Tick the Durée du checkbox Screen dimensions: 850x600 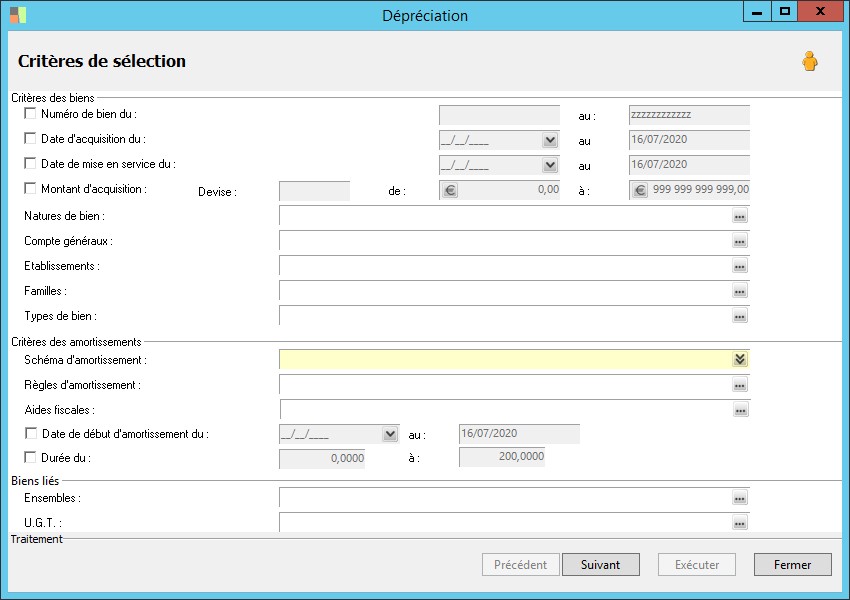pos(30,457)
